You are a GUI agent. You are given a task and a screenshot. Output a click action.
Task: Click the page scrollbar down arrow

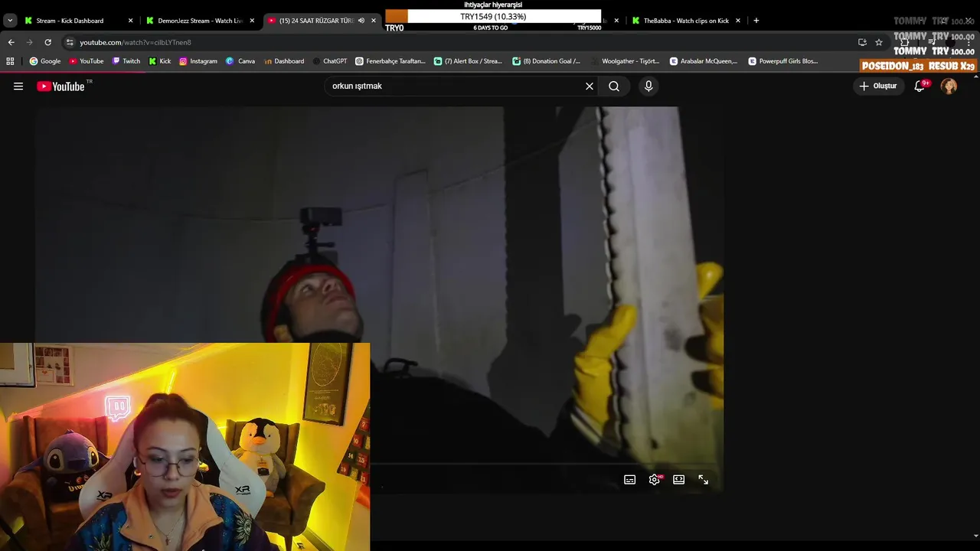coord(975,536)
